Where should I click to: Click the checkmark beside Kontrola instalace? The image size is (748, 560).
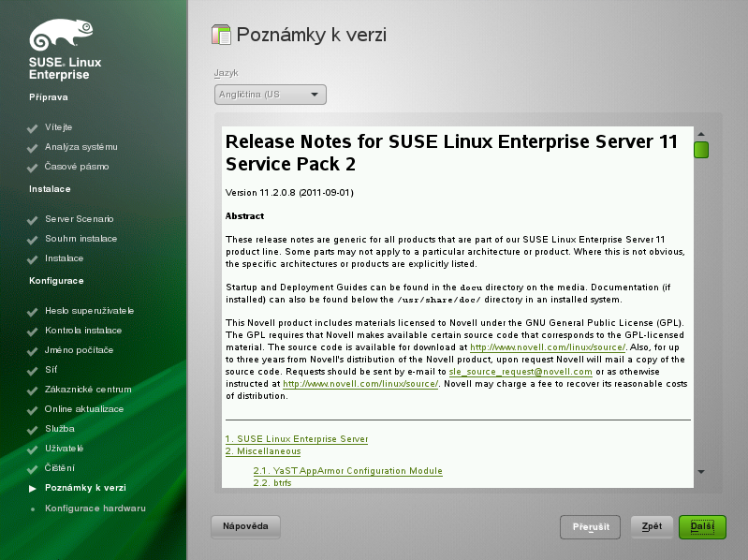tap(33, 332)
